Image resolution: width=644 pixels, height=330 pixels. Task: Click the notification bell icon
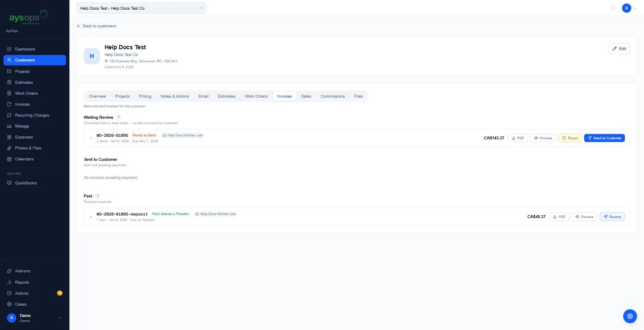(613, 8)
